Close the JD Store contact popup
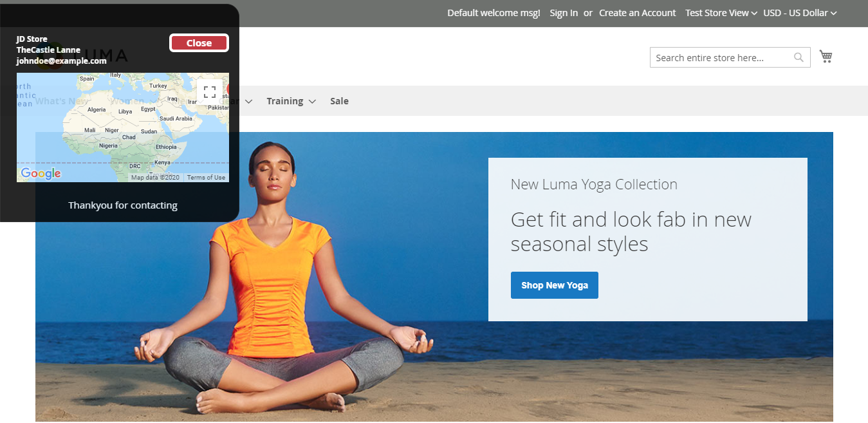The image size is (868, 423). (x=199, y=42)
